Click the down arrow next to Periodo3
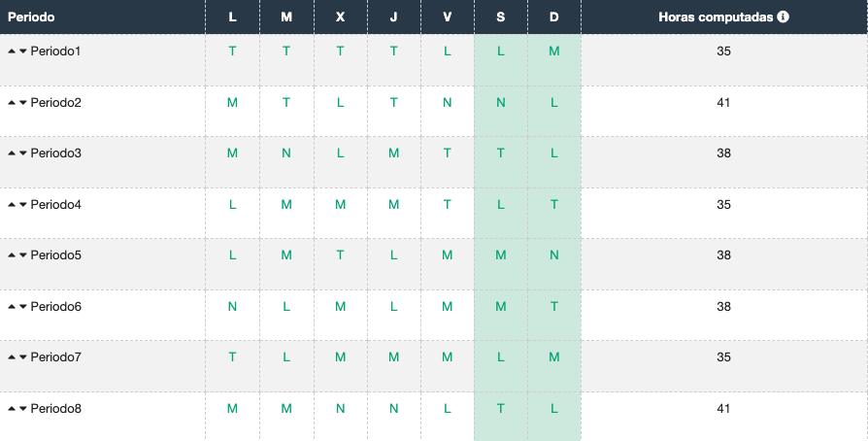868x441 pixels. (23, 153)
